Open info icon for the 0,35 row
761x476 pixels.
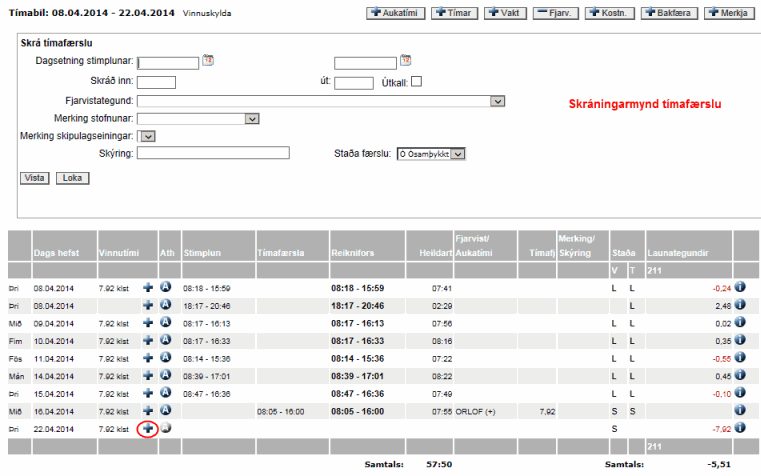tap(740, 339)
